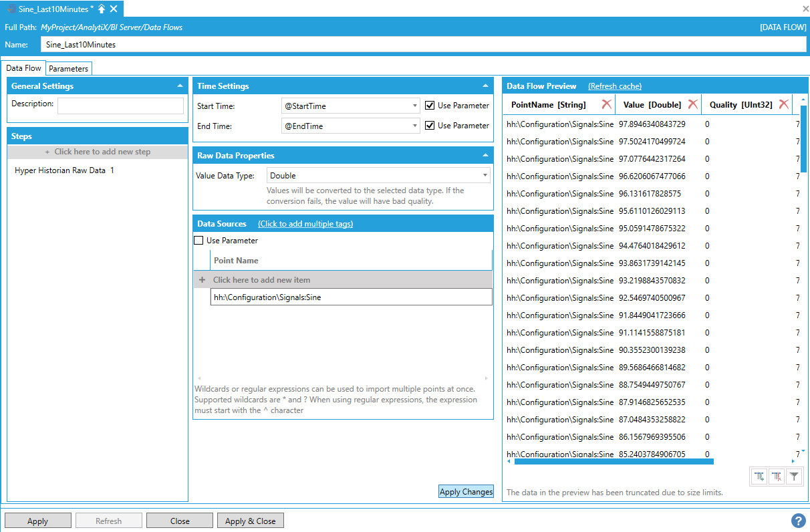Select the Data Flow tab
The image size is (810, 532).
(24, 68)
